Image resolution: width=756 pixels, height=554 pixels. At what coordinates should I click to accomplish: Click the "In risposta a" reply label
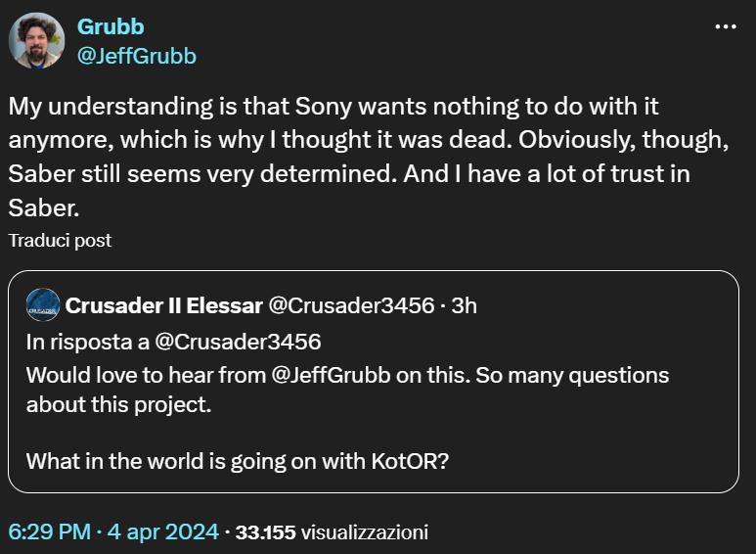click(x=87, y=342)
